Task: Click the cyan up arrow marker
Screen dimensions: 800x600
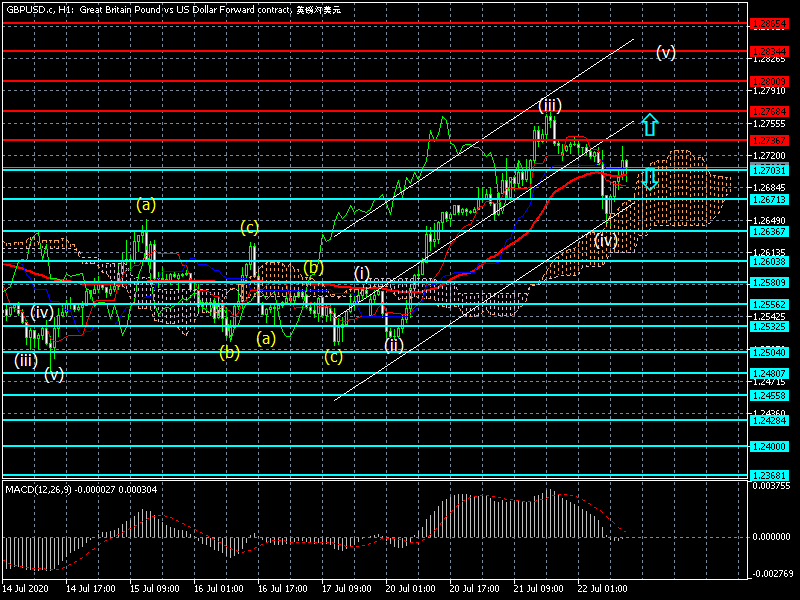Action: coord(649,125)
